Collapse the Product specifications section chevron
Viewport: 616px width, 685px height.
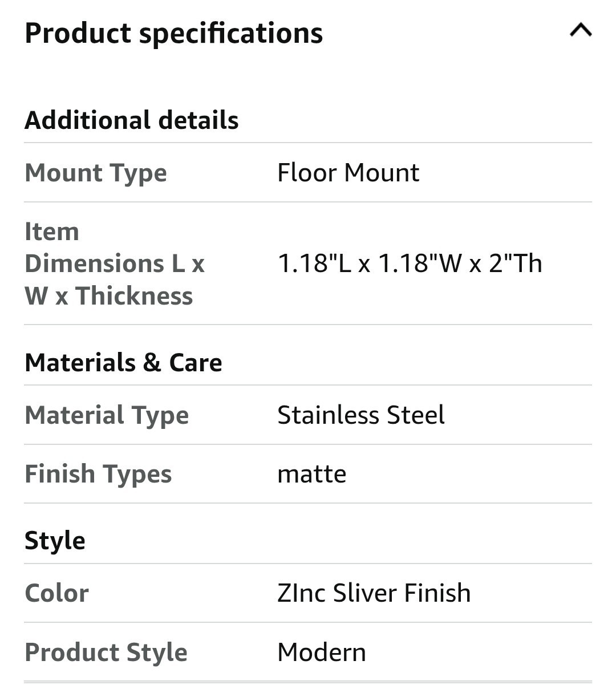pos(580,30)
